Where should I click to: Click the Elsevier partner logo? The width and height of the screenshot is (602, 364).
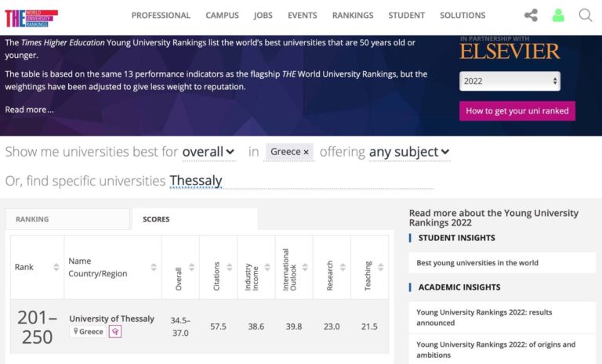pos(510,49)
